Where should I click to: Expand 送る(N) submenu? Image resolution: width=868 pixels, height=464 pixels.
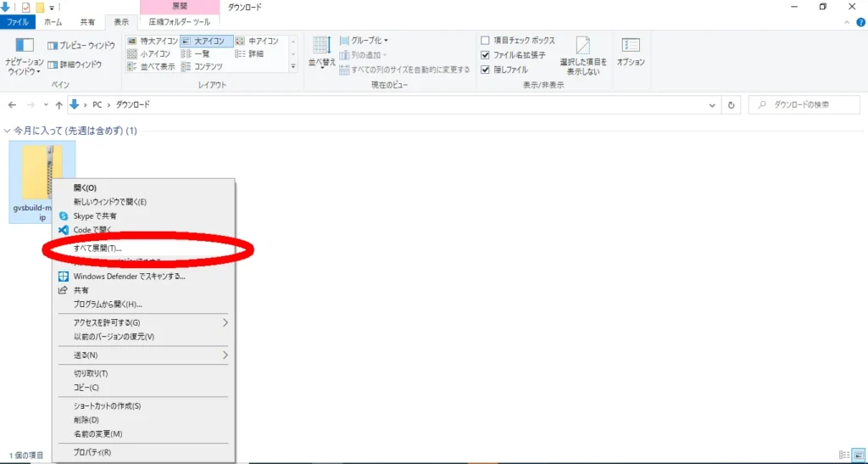pos(143,355)
